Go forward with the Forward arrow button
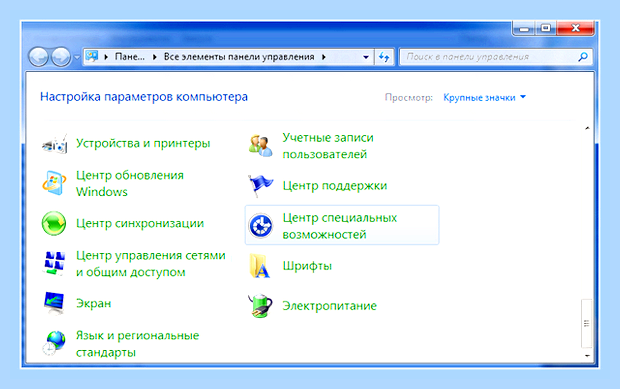 coord(61,57)
